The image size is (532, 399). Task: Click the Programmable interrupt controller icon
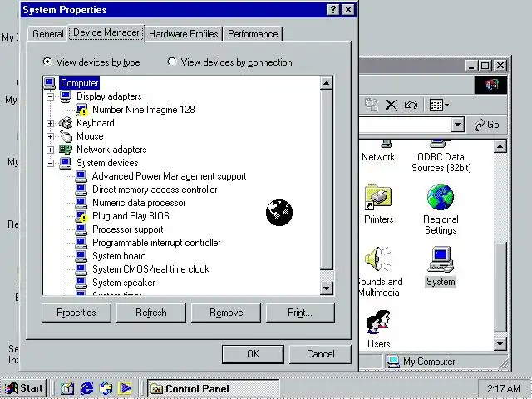pos(81,243)
